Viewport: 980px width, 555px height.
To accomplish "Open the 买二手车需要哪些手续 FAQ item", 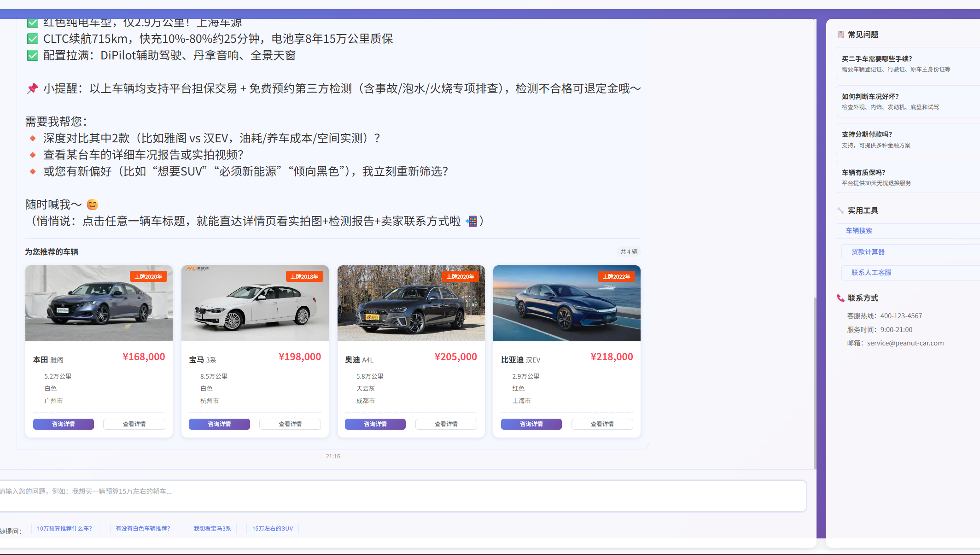I will click(907, 64).
